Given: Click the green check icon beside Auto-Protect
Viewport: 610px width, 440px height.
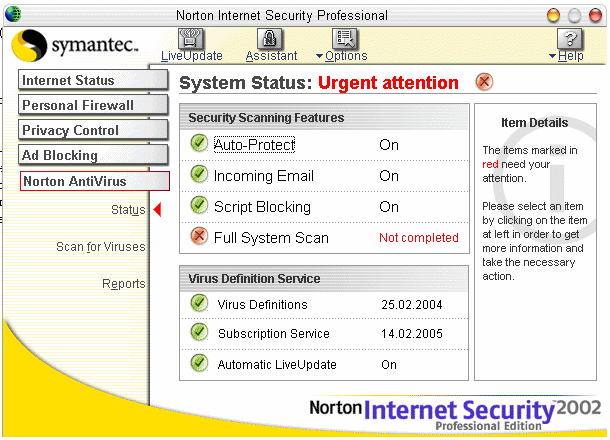Looking at the screenshot, I should 199,143.
